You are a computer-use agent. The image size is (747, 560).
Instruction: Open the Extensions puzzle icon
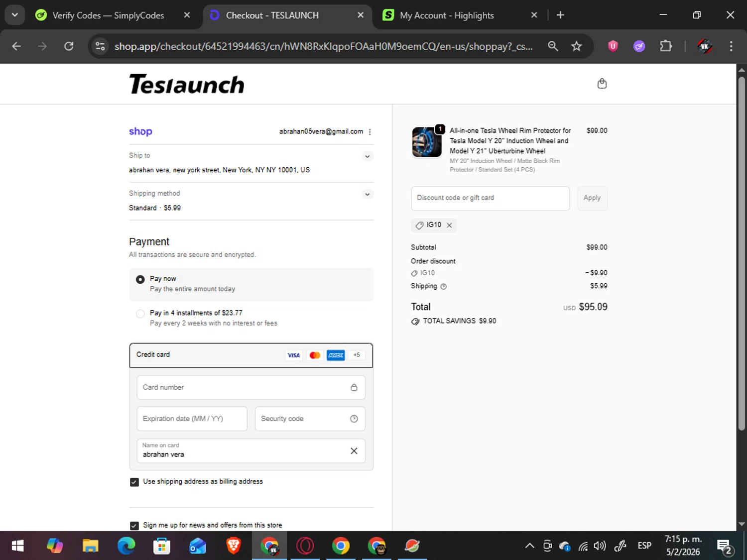(666, 46)
